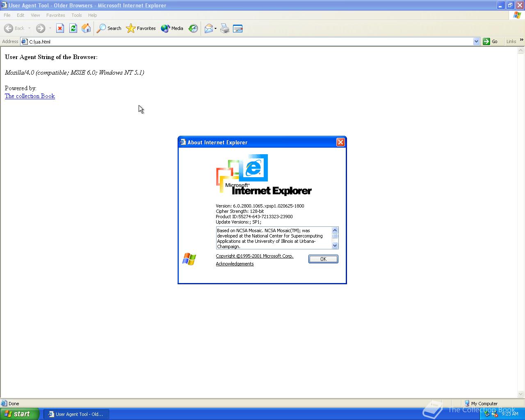Click the My Computer zone in status bar
Image resolution: width=525 pixels, height=420 pixels.
point(481,404)
